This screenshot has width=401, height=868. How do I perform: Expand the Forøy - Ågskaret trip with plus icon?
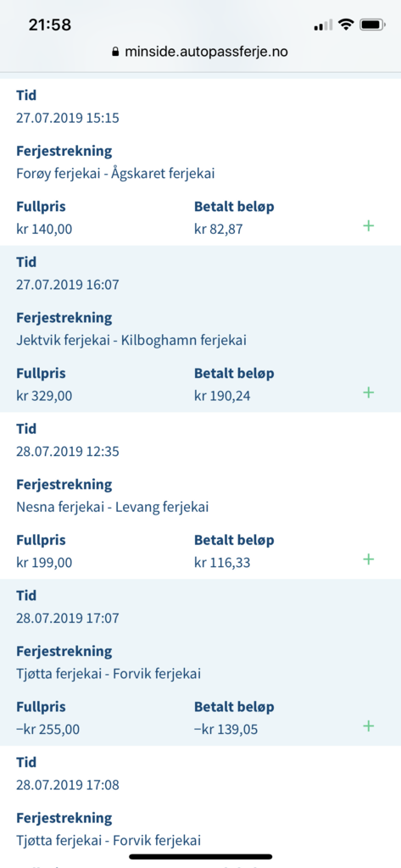[368, 225]
